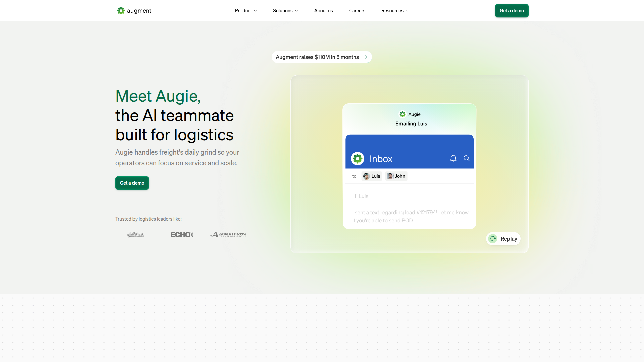Open search from the Inbox toolbar
The image size is (644, 362).
[x=467, y=158]
